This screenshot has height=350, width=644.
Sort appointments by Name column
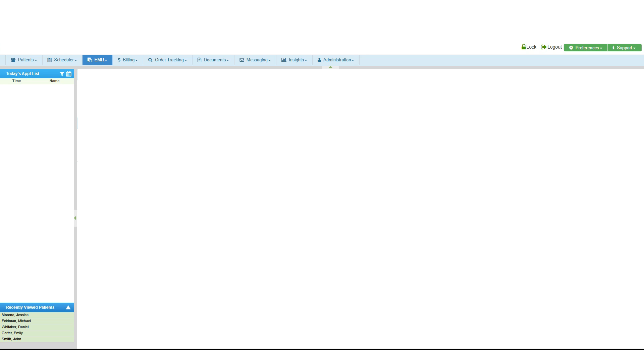54,81
